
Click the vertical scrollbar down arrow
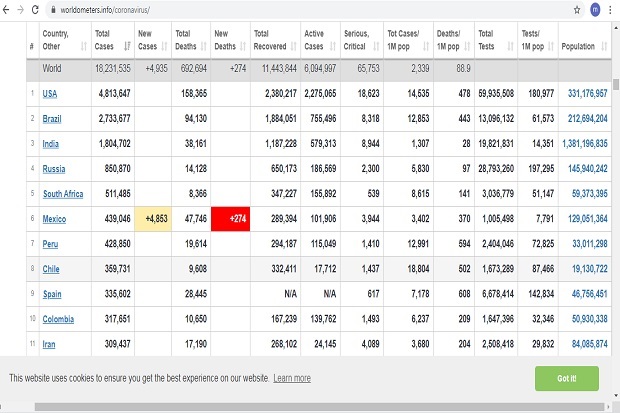616,395
